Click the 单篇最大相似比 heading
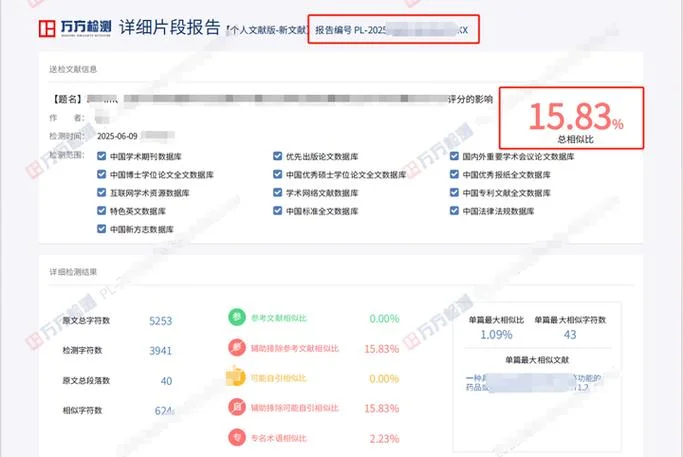683x457 pixels. click(496, 320)
